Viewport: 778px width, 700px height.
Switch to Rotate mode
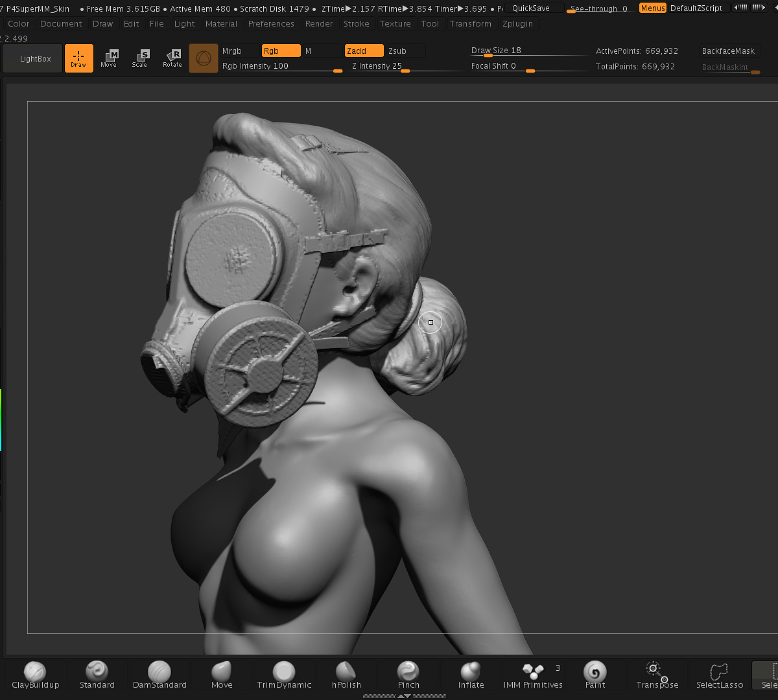172,58
